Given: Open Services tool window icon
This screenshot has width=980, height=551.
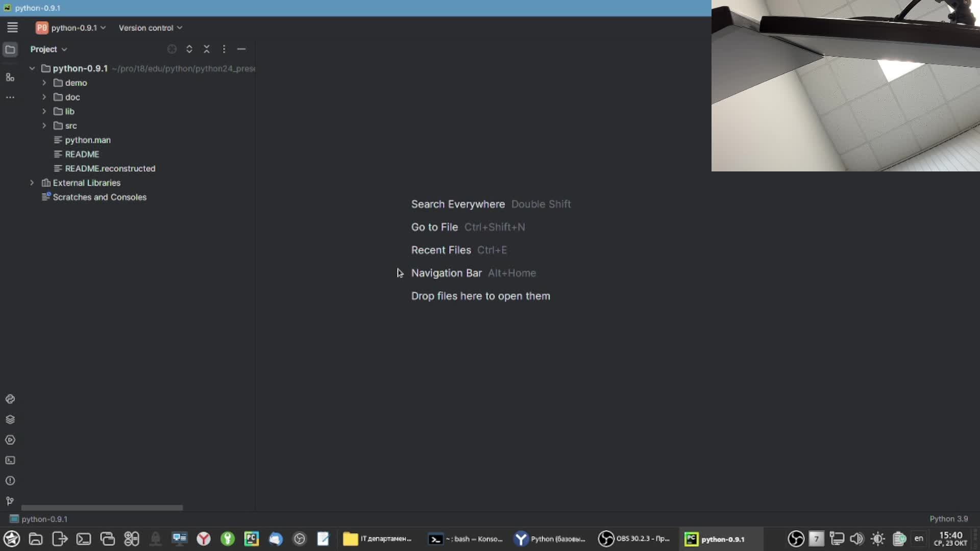Looking at the screenshot, I should pos(10,440).
